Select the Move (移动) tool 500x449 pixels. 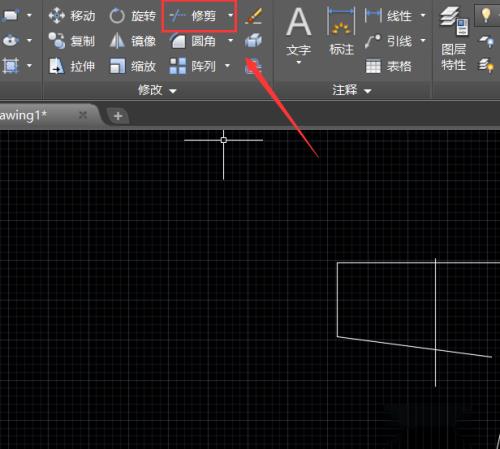pyautogui.click(x=72, y=16)
